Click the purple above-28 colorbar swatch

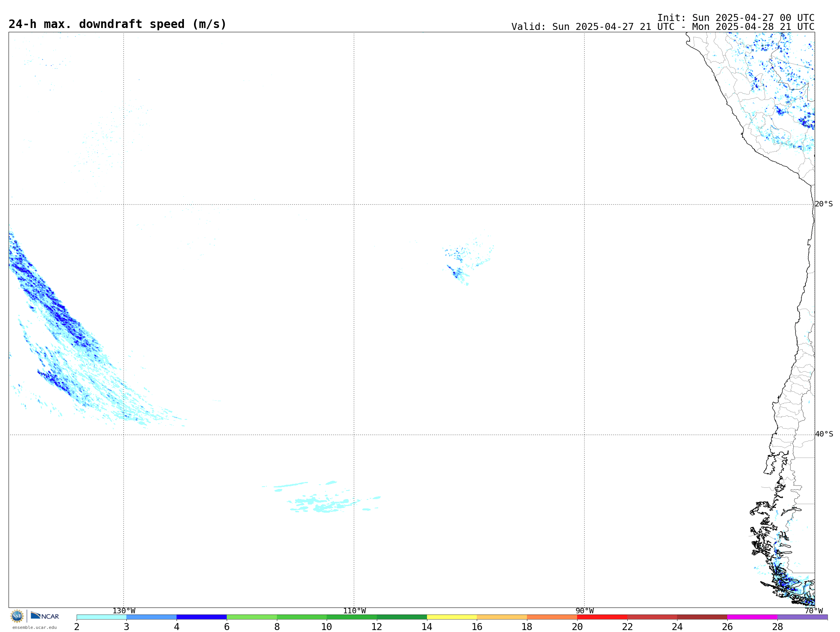coord(803,617)
